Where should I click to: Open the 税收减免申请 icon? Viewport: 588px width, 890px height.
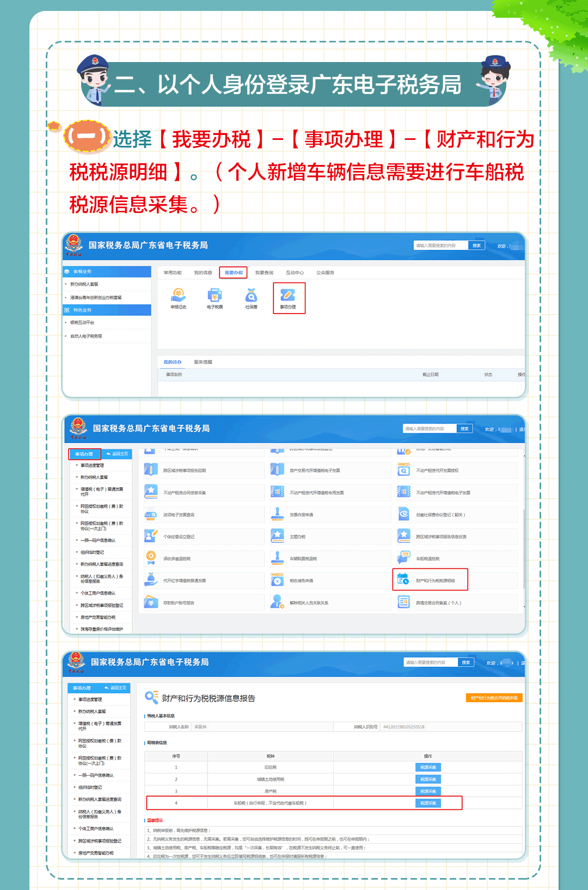tap(277, 580)
